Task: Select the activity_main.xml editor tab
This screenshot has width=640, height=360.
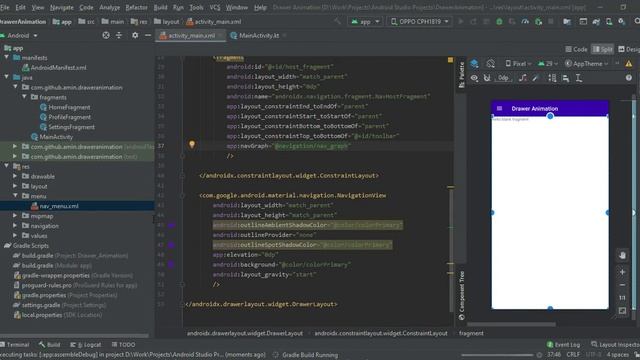Action: click(x=191, y=36)
